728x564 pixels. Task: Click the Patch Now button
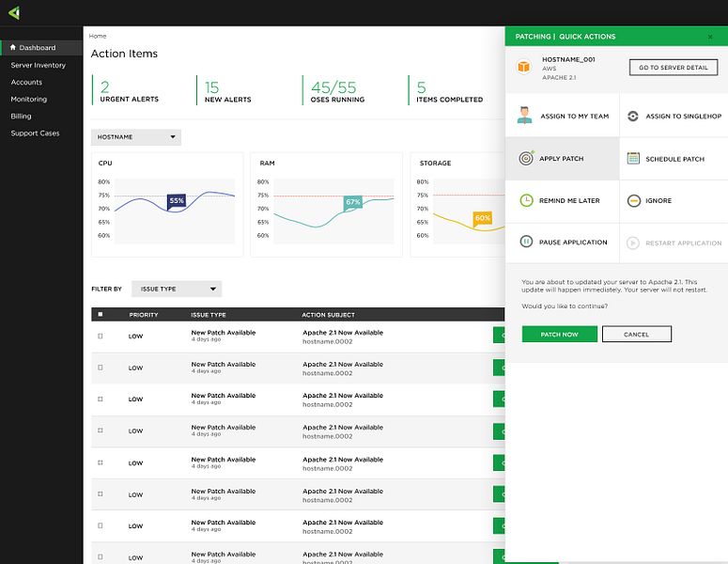(560, 334)
